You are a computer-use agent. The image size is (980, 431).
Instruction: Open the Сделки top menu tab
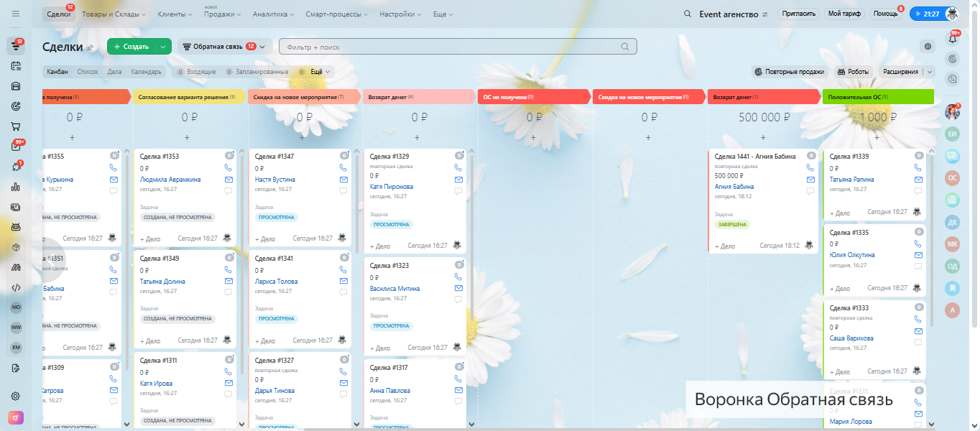(59, 14)
